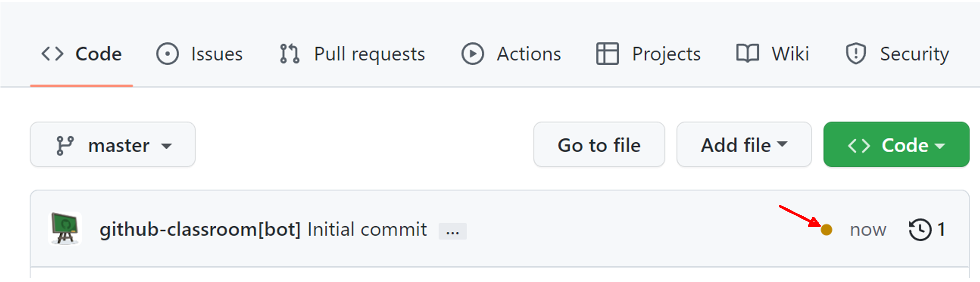Click the Projects table icon
The width and height of the screenshot is (980, 282).
point(607,54)
